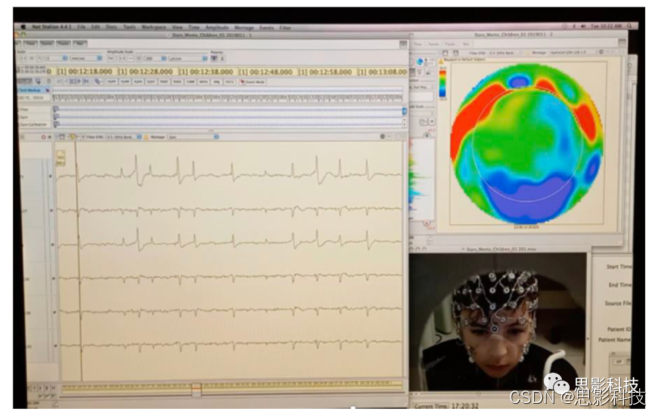Open the View menu
This screenshot has width=662, height=416.
(177, 27)
